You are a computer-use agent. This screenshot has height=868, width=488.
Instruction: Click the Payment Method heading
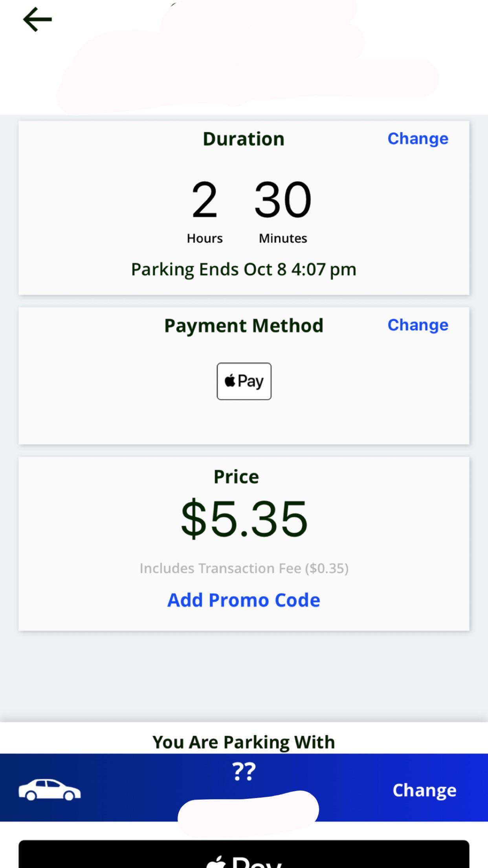[x=244, y=326]
